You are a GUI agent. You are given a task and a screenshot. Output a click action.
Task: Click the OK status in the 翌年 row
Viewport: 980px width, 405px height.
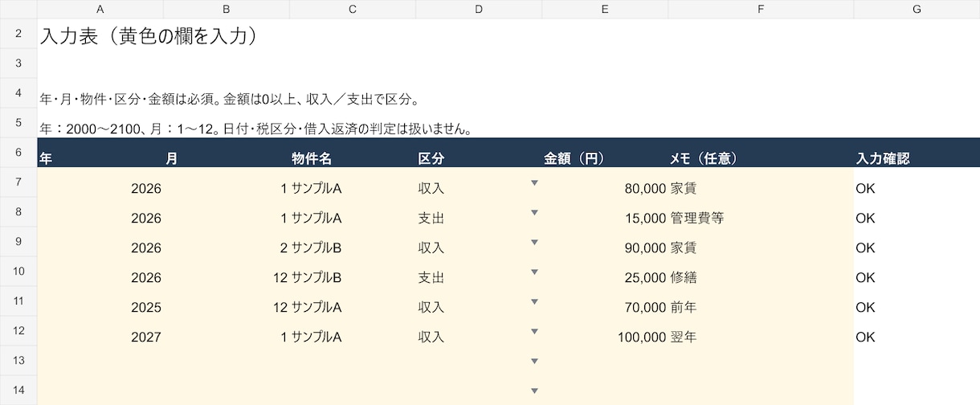point(865,337)
